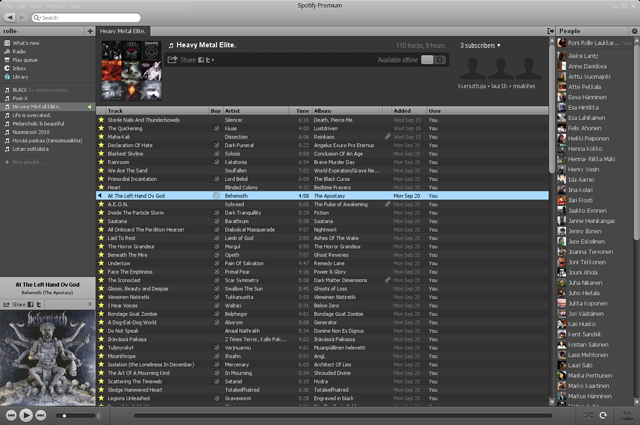Viewport: 640px width, 425px height.
Task: Hide the People sidebar with arrow icon
Action: coord(551,31)
